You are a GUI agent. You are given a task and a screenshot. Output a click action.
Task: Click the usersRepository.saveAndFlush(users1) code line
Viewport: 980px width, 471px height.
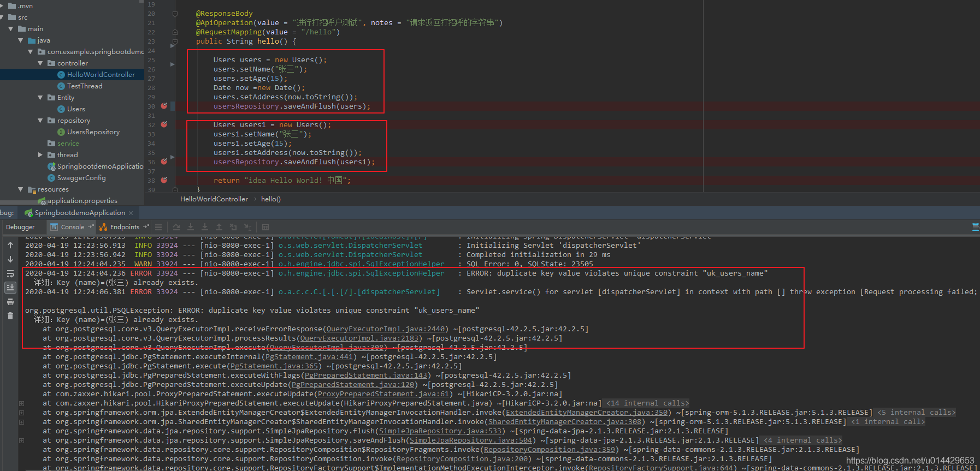294,162
